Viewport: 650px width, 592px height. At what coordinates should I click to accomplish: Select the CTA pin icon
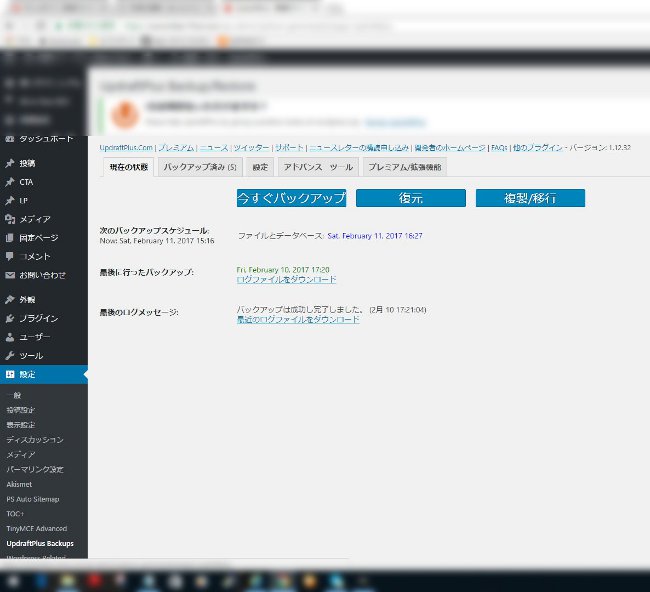[x=10, y=182]
